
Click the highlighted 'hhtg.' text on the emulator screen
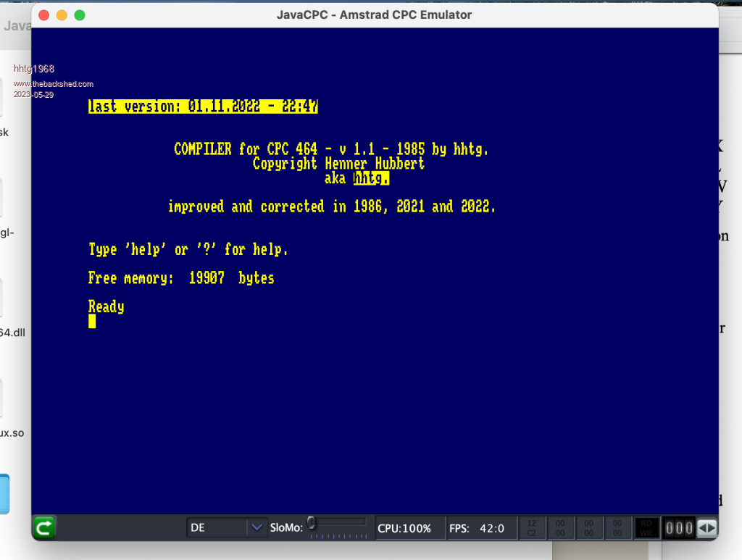371,178
